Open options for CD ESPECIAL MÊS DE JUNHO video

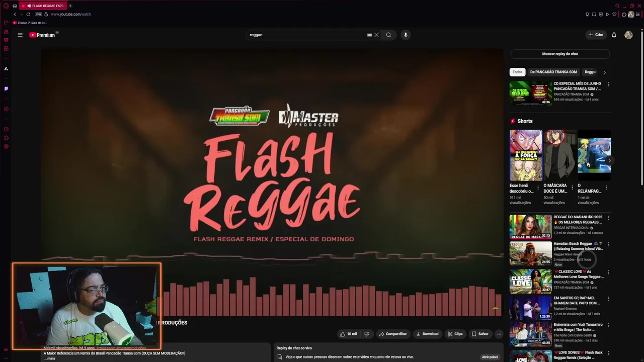click(609, 84)
